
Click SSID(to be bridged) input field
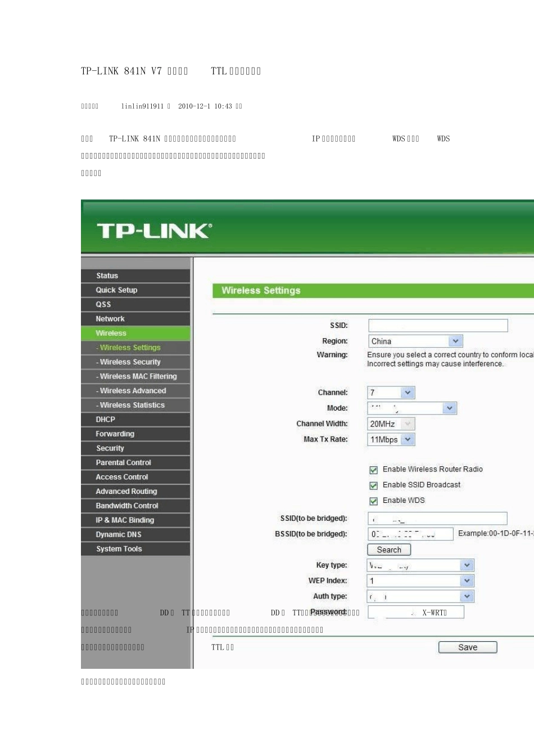pyautogui.click(x=437, y=519)
